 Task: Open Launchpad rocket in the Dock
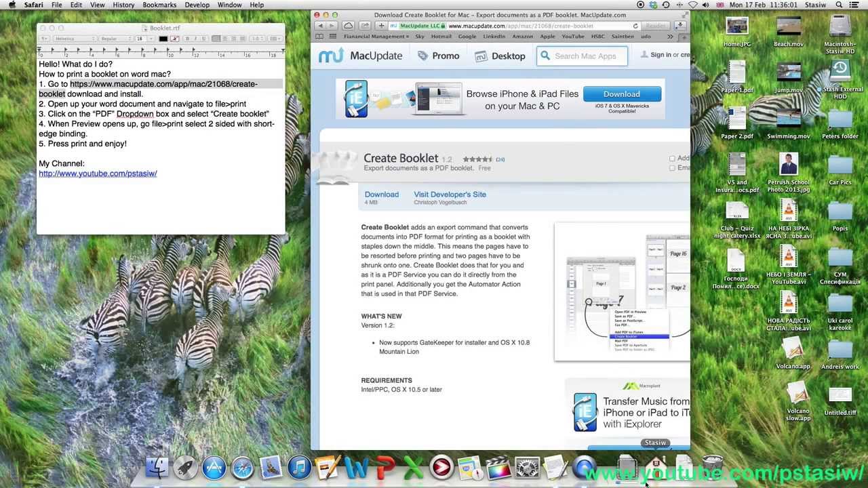click(x=186, y=468)
